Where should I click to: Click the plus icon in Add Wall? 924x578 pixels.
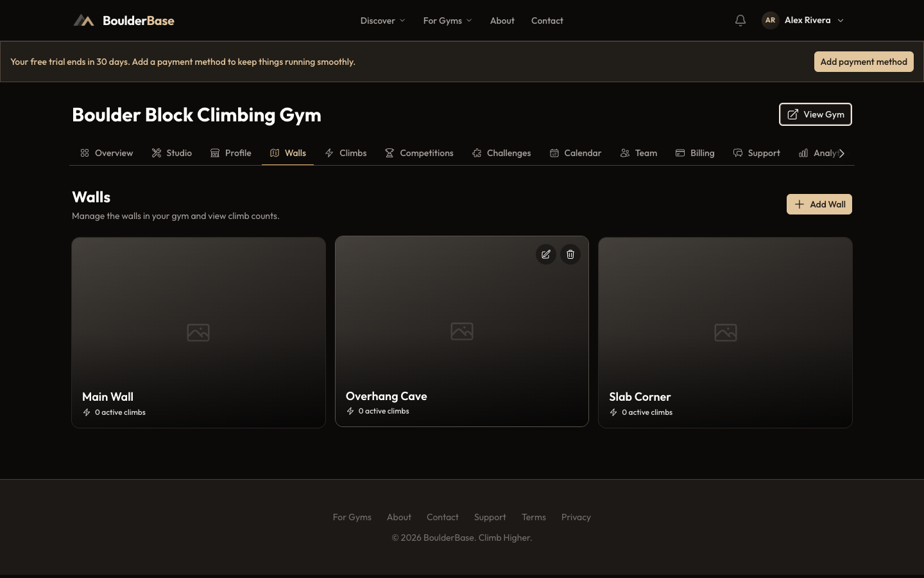coord(800,204)
